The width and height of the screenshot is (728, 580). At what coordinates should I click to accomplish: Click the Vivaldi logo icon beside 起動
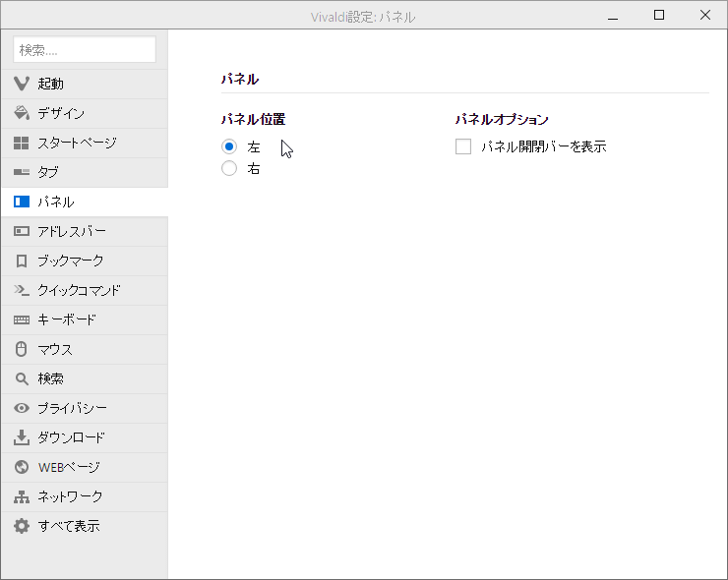click(22, 84)
